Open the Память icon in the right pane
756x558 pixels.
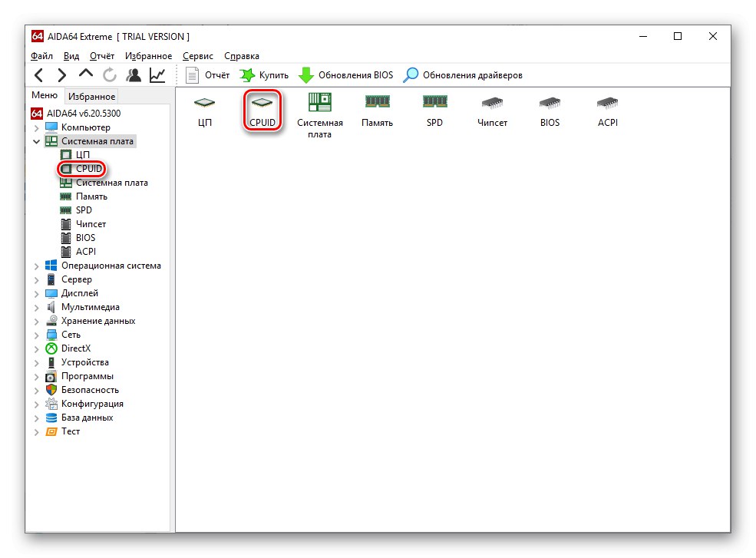[377, 111]
